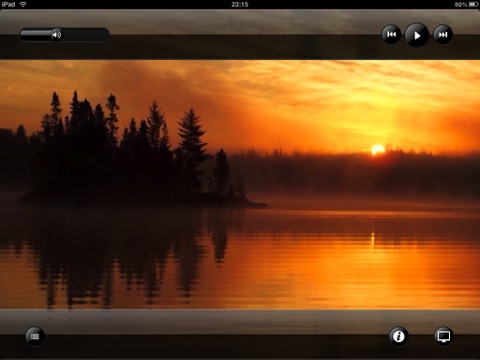Show info with the i button
The image size is (480, 360).
(x=398, y=336)
